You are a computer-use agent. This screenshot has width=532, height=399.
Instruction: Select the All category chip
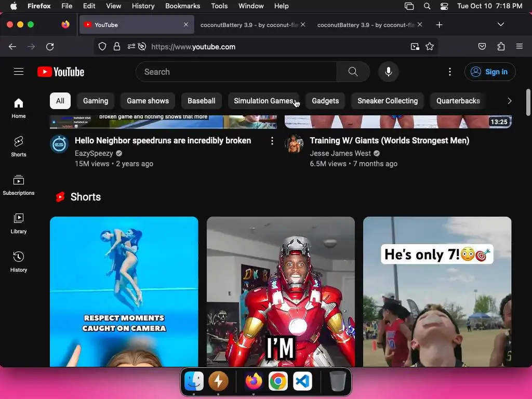pos(60,101)
